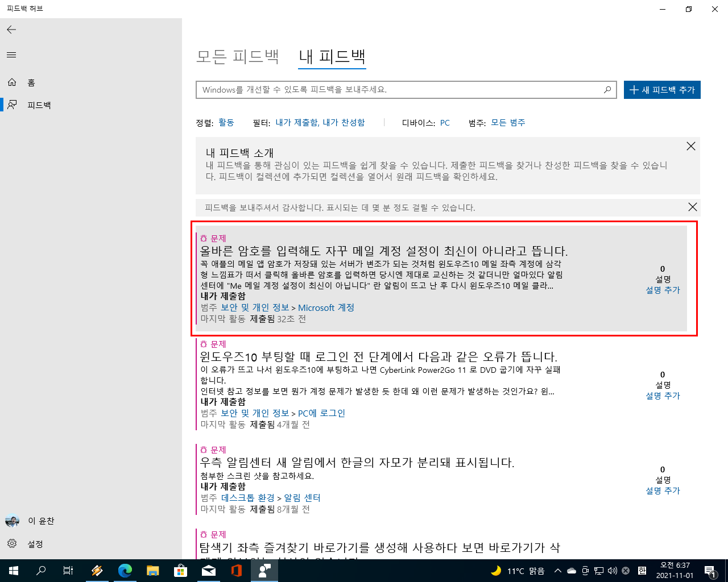This screenshot has width=728, height=582.
Task: Show hidden tray icons chevron
Action: 558,571
